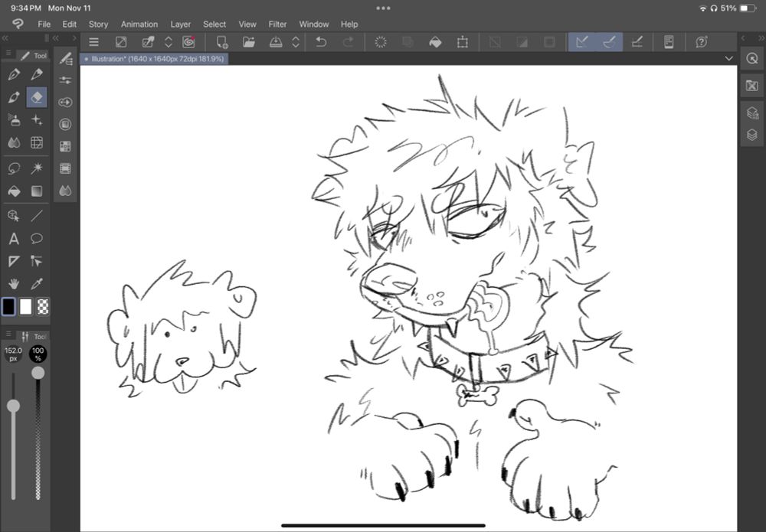Select the Blend droplets tool

(x=14, y=142)
